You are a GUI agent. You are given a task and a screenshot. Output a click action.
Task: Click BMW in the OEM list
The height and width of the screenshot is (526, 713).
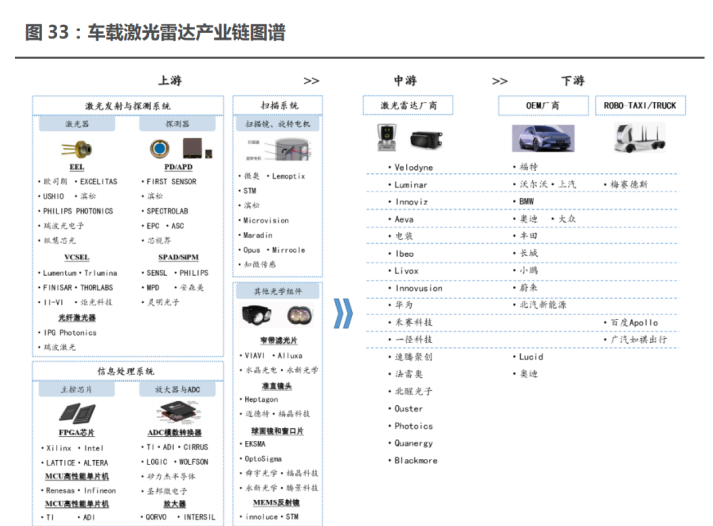coord(527,201)
